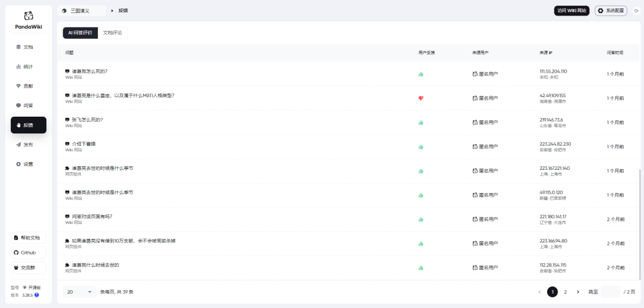This screenshot has height=308, width=644.
Task: Click the jump-to page input field
Action: point(611,292)
